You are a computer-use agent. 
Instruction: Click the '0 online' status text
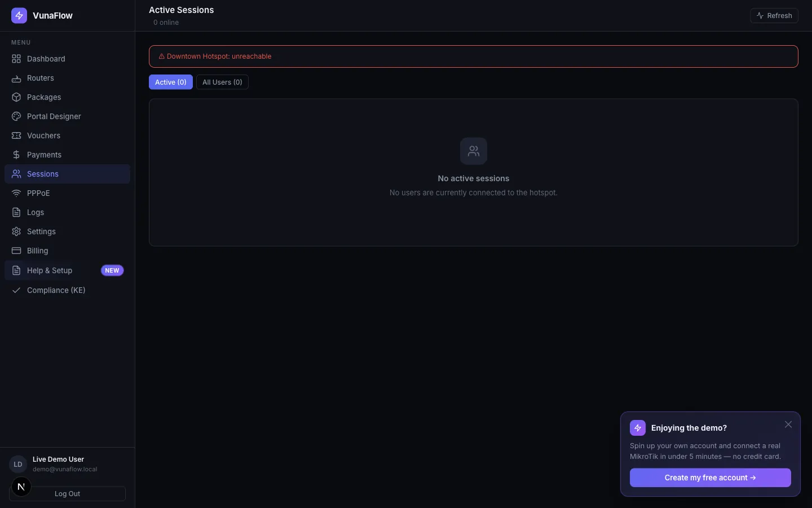pos(166,23)
